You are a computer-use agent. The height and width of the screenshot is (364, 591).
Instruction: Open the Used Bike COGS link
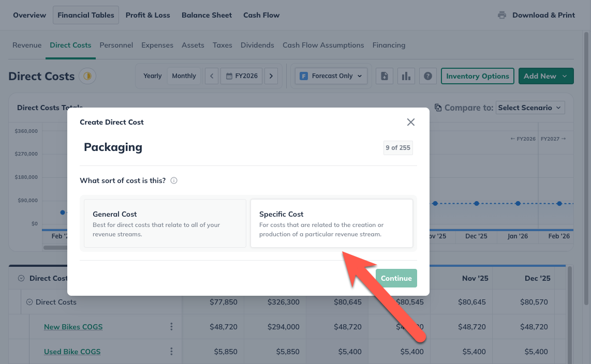(x=72, y=352)
